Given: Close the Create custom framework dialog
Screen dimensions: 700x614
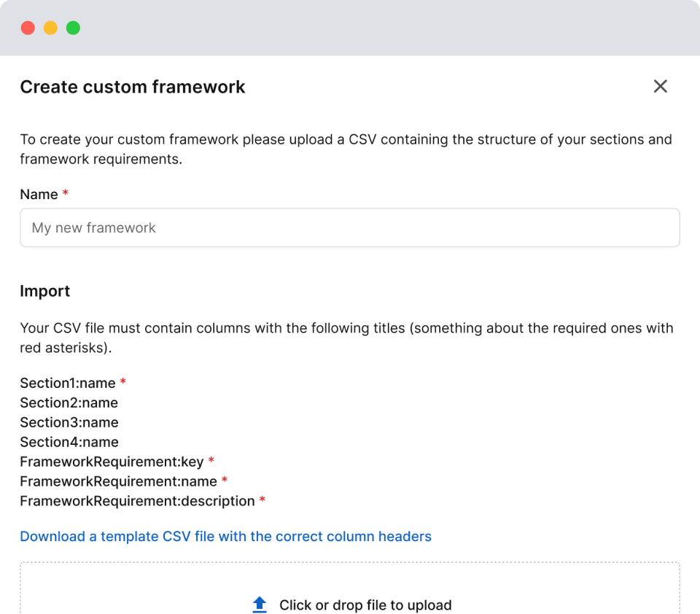Looking at the screenshot, I should click(660, 87).
